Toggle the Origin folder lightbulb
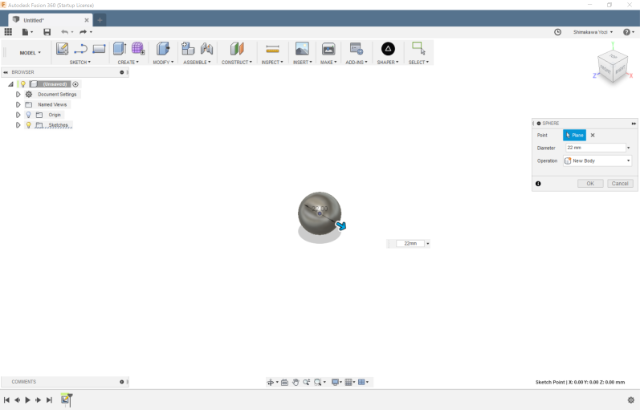Image resolution: width=640 pixels, height=410 pixels. click(x=29, y=115)
